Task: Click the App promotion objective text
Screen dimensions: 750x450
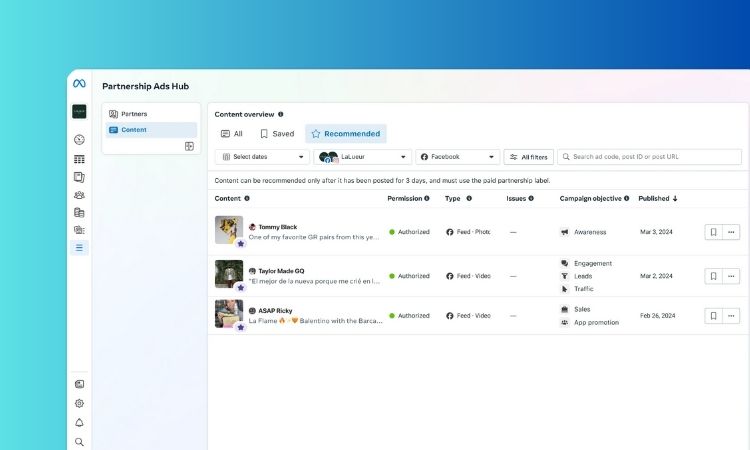Action: tap(596, 323)
